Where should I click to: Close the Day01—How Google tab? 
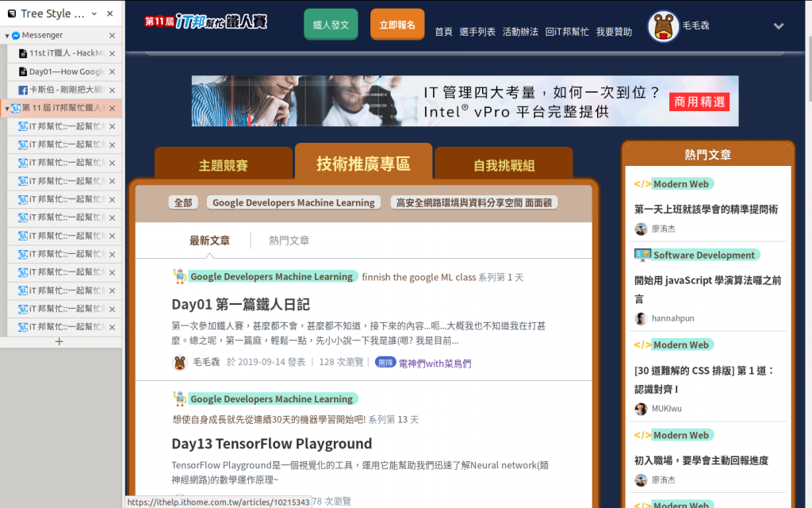pos(113,71)
